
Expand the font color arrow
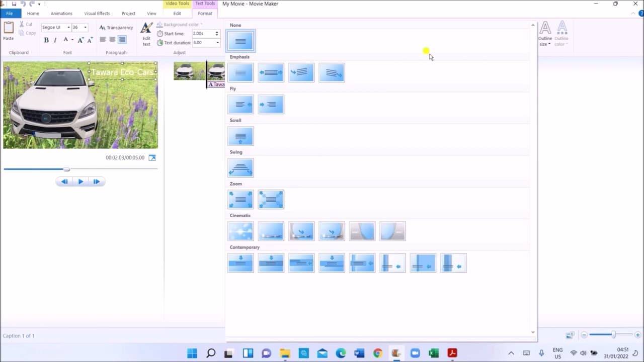tap(72, 40)
